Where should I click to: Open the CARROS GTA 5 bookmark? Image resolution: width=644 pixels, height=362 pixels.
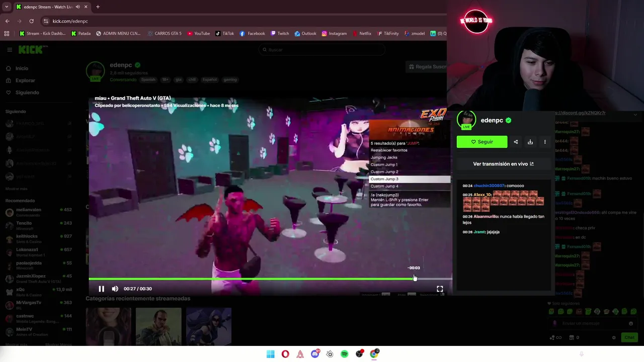pyautogui.click(x=165, y=34)
